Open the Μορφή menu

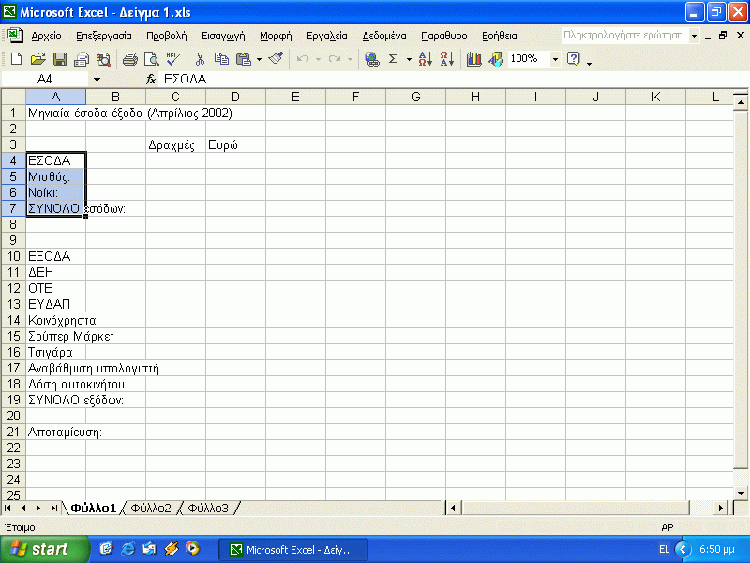pos(276,36)
